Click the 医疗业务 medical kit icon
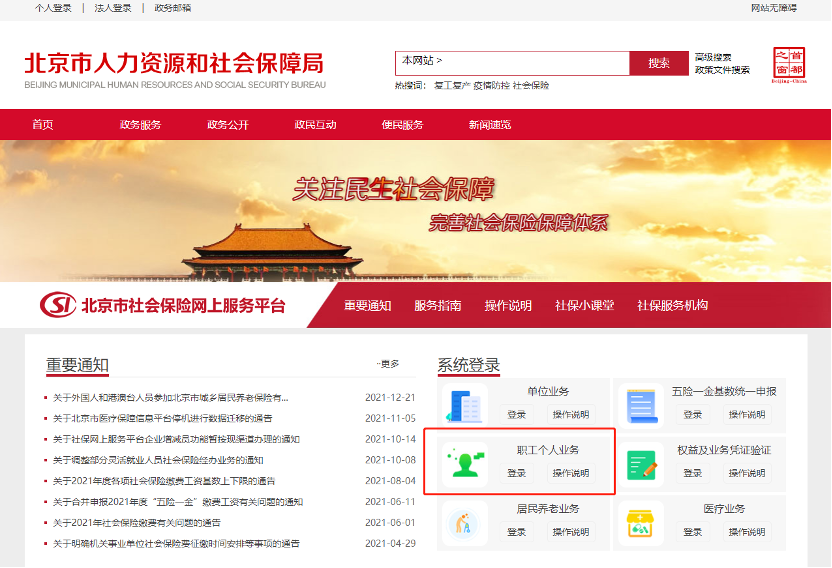Viewport: 832px width, 568px height. [642, 523]
